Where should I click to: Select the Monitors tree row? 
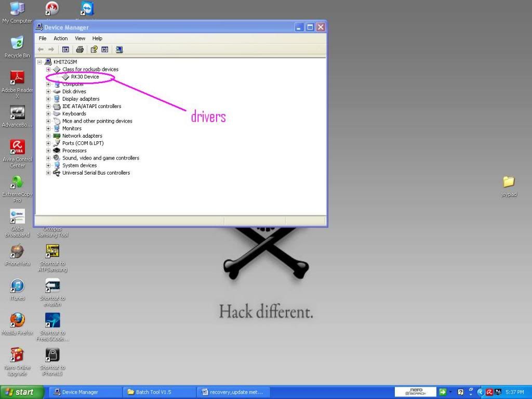click(67, 129)
